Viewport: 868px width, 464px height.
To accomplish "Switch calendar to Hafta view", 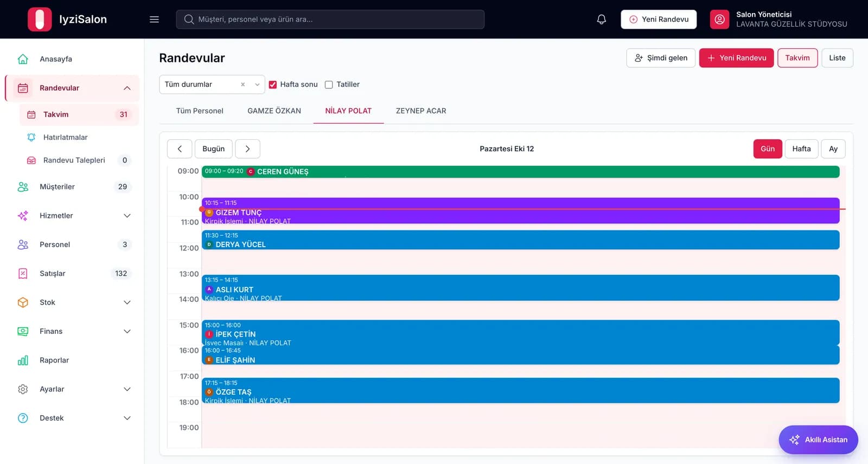I will [801, 149].
